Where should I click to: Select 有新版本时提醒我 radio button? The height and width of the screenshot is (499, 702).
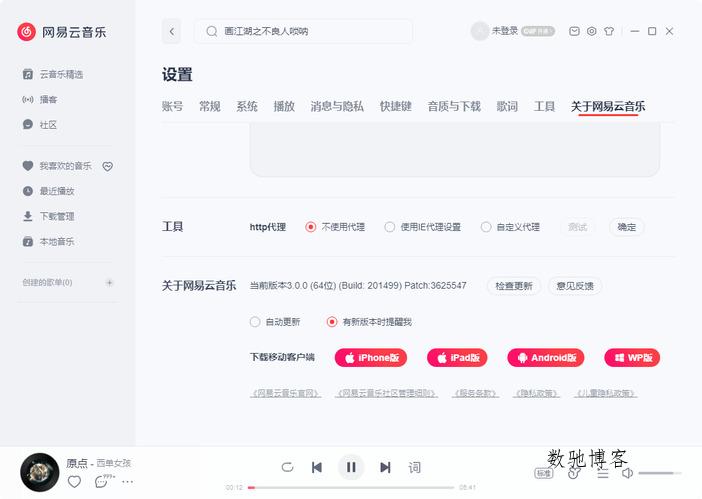pos(332,322)
